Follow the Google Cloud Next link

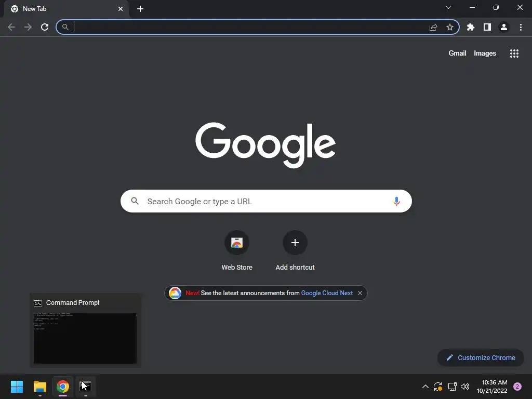[x=327, y=293]
